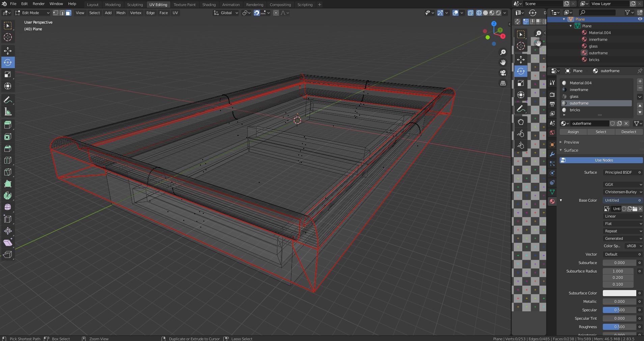Adjust the Roughness slider
Image resolution: width=644 pixels, height=341 pixels.
tap(619, 327)
